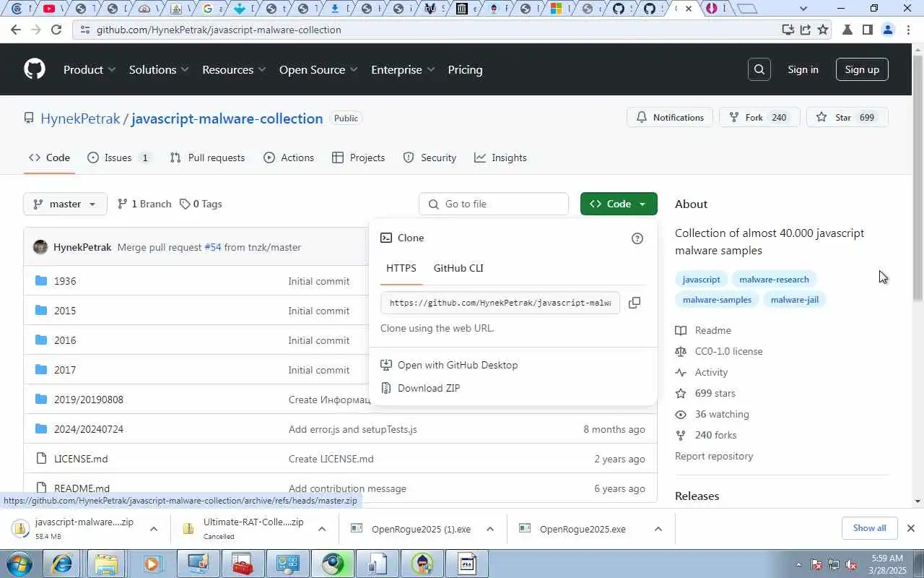Click browser back arrow
Screen dimensions: 924x578
(16, 30)
